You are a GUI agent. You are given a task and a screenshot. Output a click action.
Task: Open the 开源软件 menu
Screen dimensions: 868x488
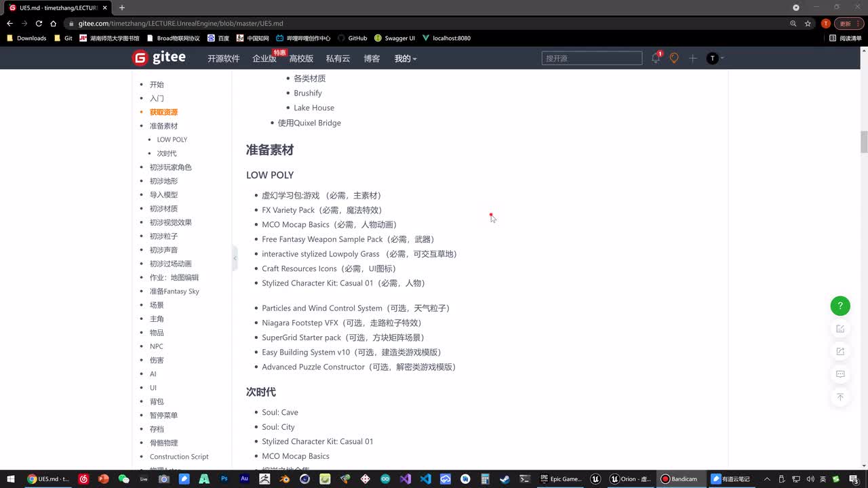(224, 58)
